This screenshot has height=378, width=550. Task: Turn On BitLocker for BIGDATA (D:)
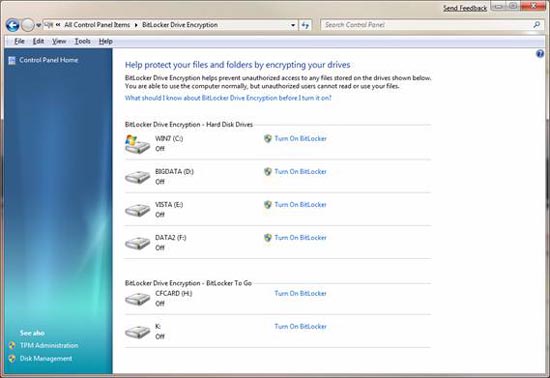pos(301,171)
